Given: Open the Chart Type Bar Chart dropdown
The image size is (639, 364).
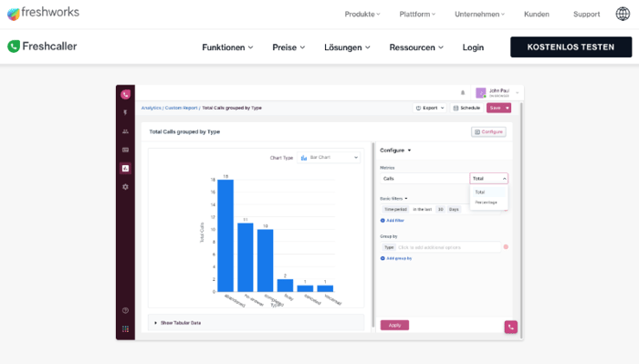Looking at the screenshot, I should [x=329, y=157].
